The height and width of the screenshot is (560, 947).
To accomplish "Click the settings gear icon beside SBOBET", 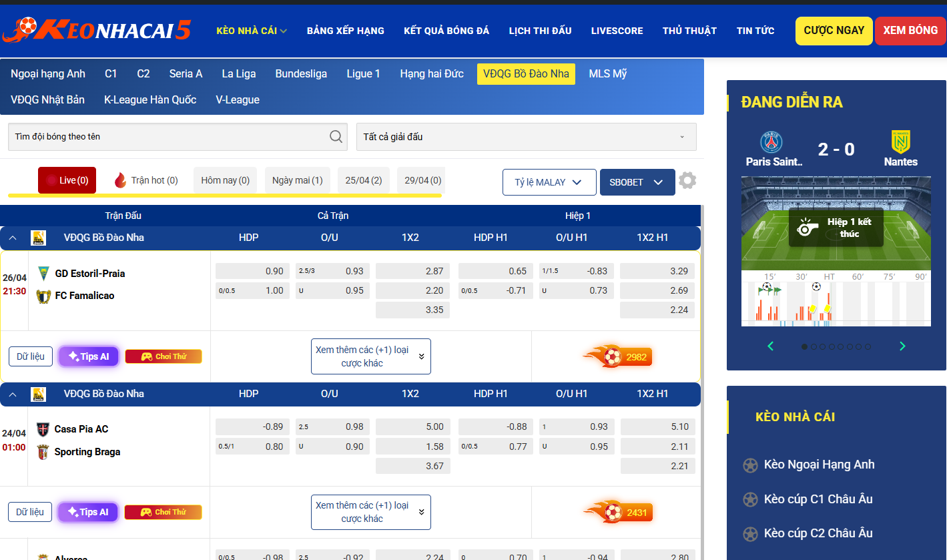I will pyautogui.click(x=687, y=181).
